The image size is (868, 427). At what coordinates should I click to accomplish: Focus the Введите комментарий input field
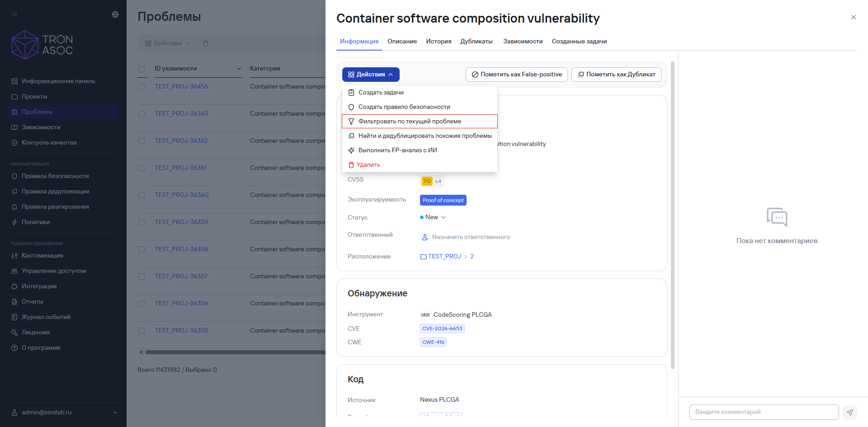[764, 412]
